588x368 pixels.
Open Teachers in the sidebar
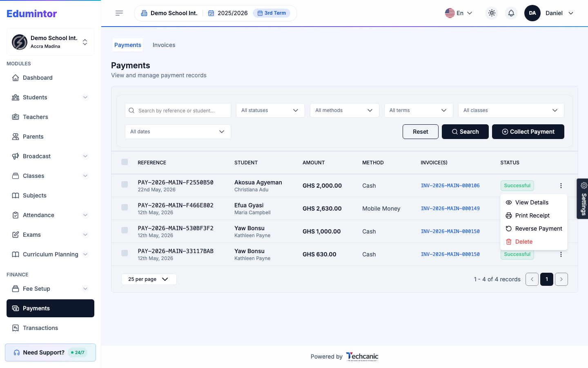tap(50, 117)
